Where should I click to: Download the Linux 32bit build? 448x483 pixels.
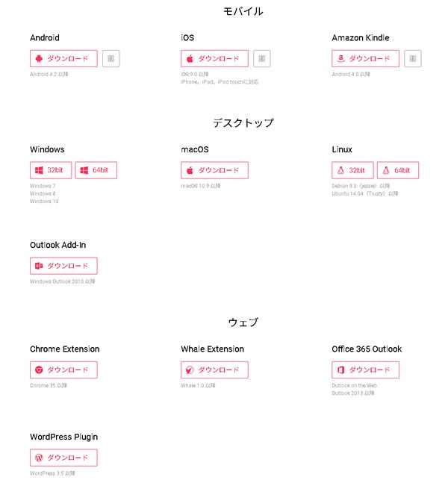[x=352, y=170]
